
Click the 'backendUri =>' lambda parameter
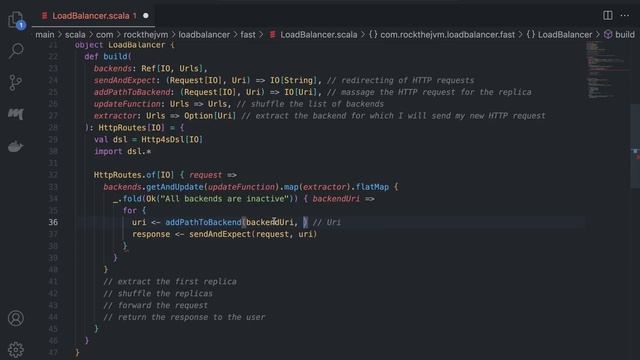coord(343,199)
